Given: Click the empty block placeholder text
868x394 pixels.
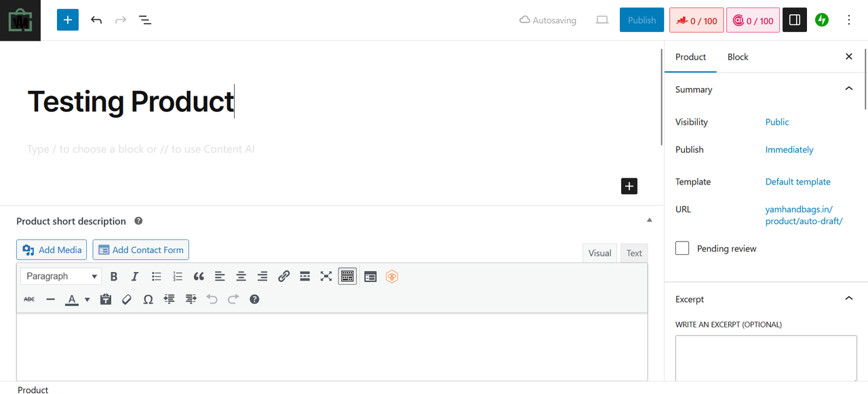Looking at the screenshot, I should pos(141,149).
